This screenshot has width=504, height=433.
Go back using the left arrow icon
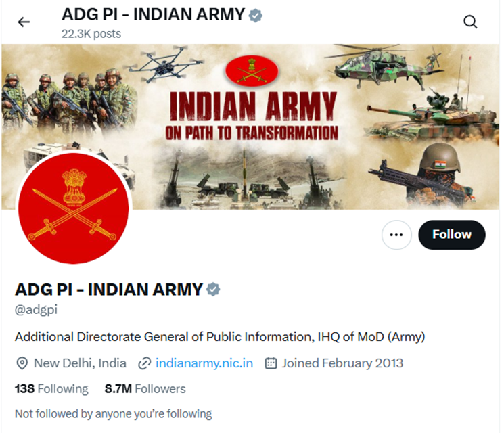point(24,22)
